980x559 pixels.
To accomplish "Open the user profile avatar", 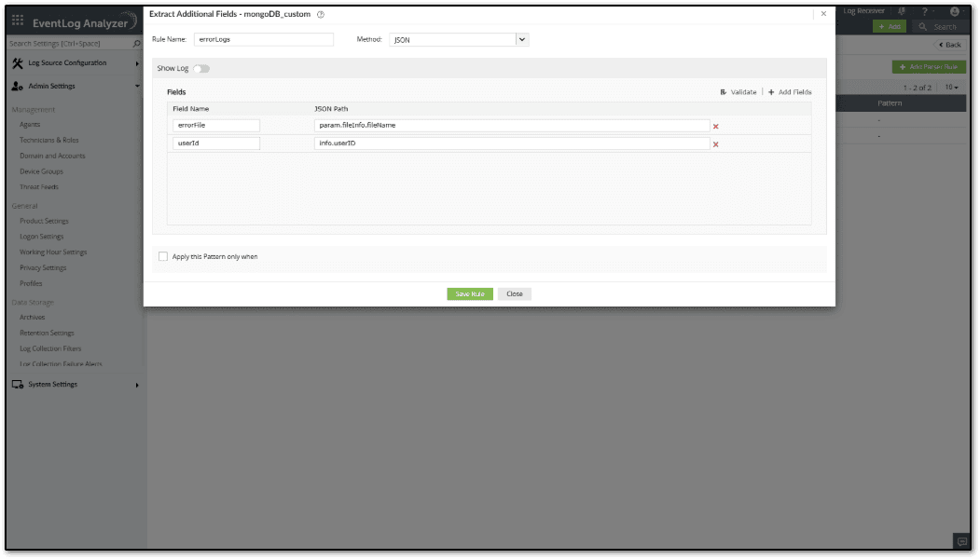I will pyautogui.click(x=955, y=11).
